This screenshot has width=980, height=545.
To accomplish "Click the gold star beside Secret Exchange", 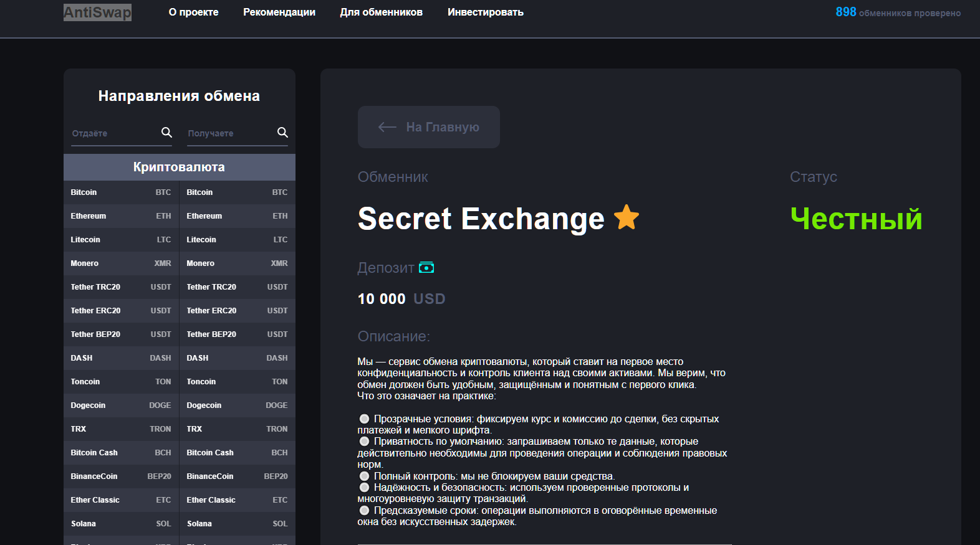I will [x=626, y=218].
